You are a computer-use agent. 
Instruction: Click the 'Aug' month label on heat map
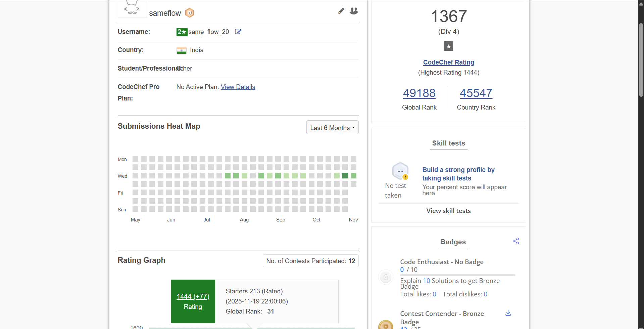click(244, 219)
